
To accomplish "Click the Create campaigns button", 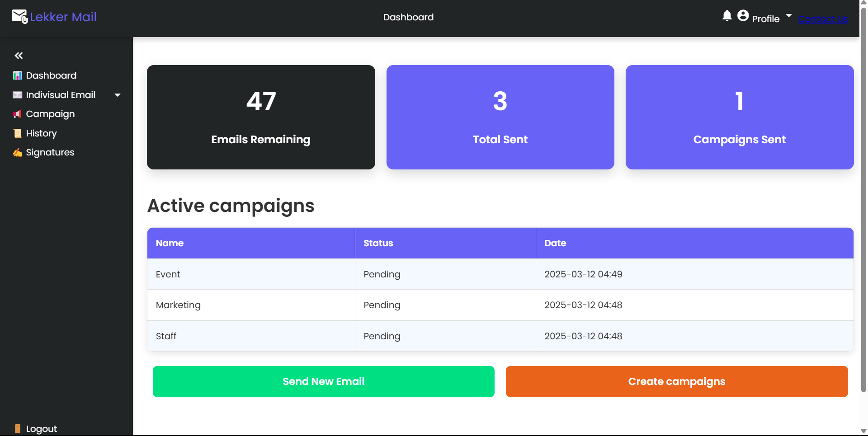I will tap(676, 381).
